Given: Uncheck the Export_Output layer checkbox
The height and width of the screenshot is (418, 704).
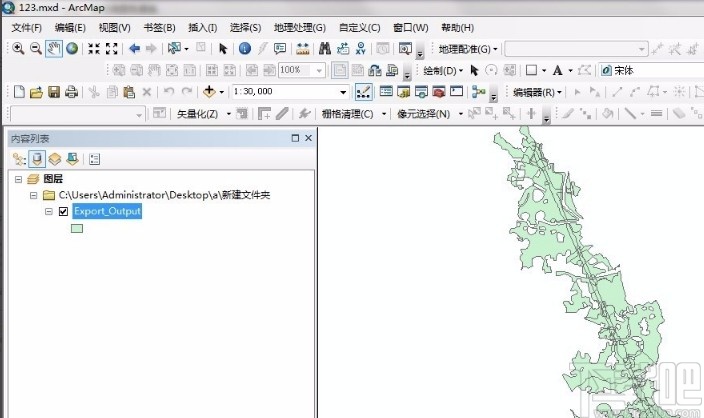Looking at the screenshot, I should click(63, 211).
